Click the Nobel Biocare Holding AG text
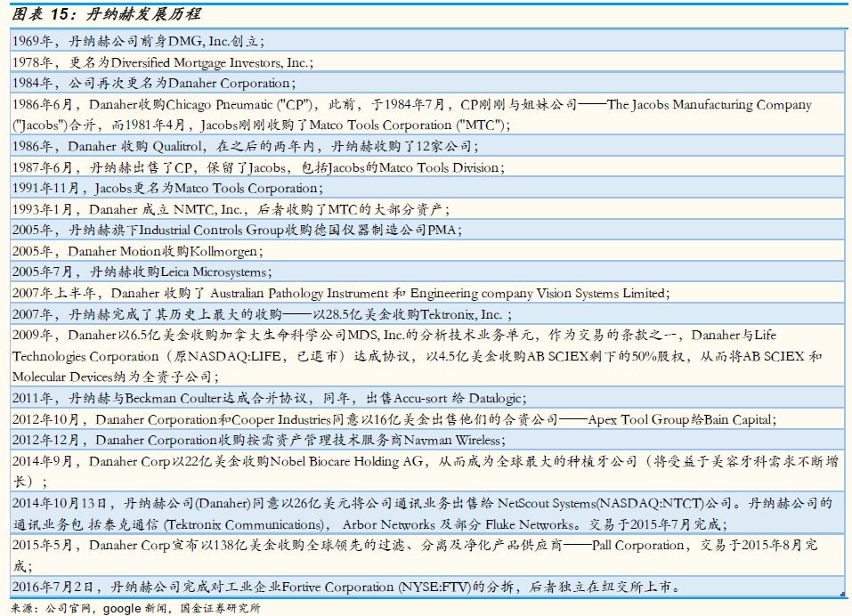Viewport: 852px width, 616px height. (x=345, y=461)
